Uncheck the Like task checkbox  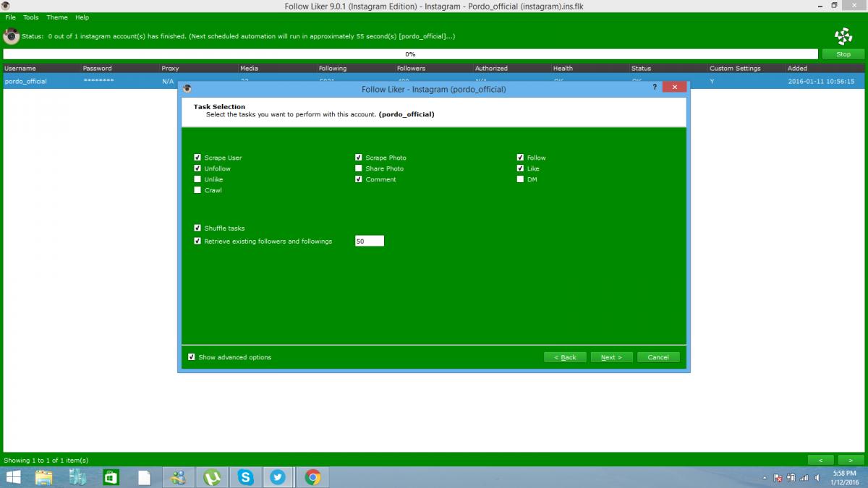coord(520,168)
